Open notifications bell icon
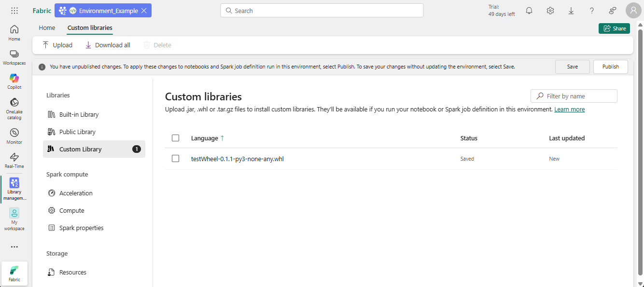The height and width of the screenshot is (287, 644). [x=529, y=11]
